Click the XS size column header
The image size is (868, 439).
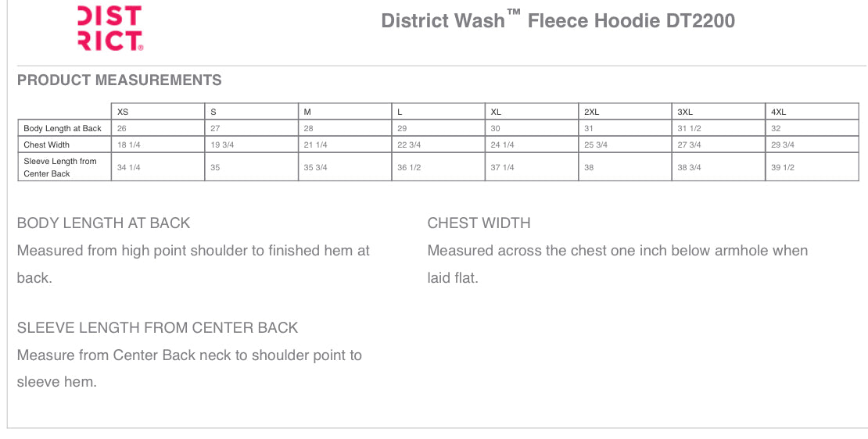[x=123, y=112]
